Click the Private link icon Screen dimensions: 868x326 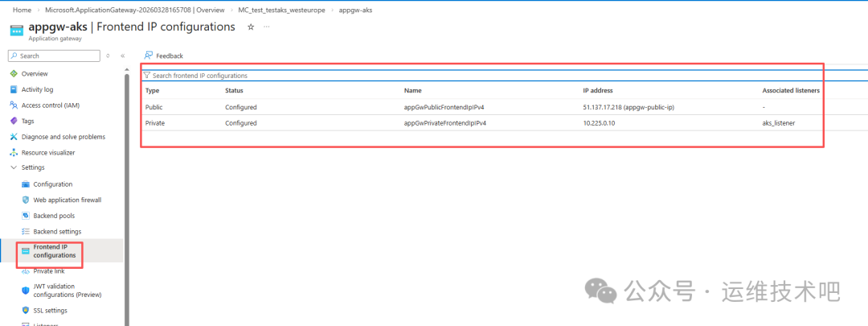(26, 271)
